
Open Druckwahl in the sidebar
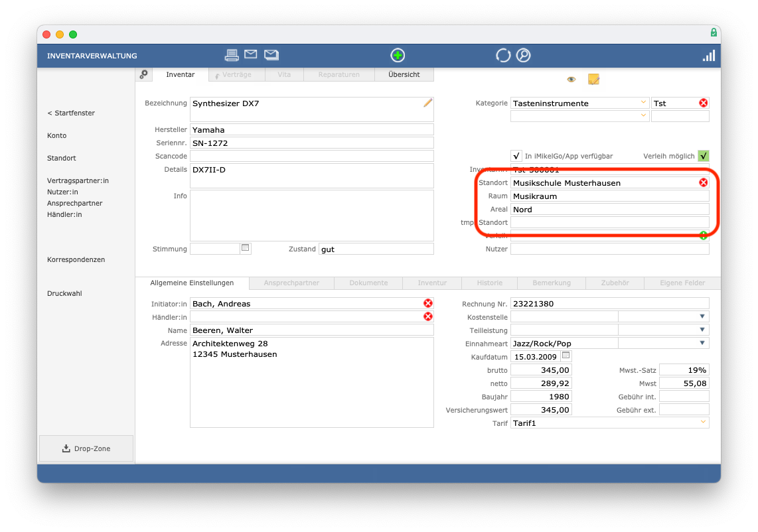[64, 293]
